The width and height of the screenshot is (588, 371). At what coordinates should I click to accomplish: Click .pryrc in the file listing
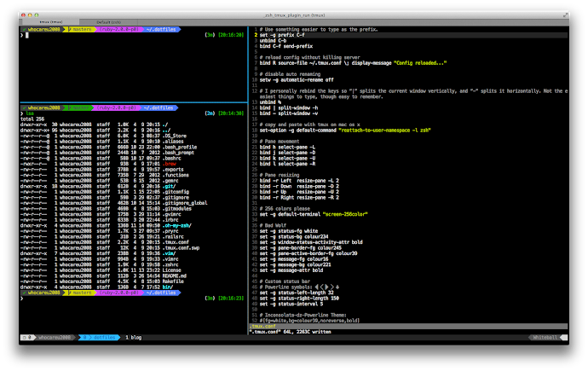click(x=170, y=231)
